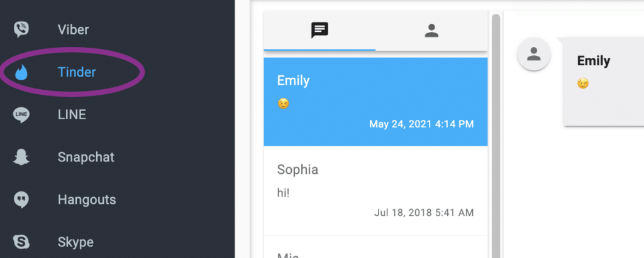The image size is (644, 258).
Task: Open the Viber section label
Action: tap(73, 30)
